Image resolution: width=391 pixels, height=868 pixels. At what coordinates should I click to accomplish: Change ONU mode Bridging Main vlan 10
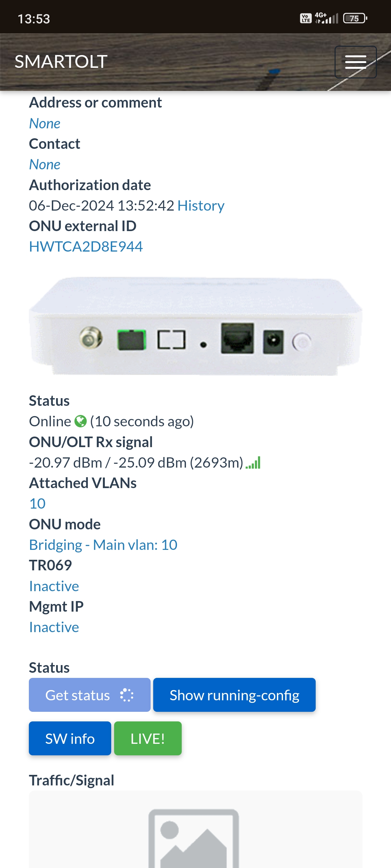click(103, 545)
